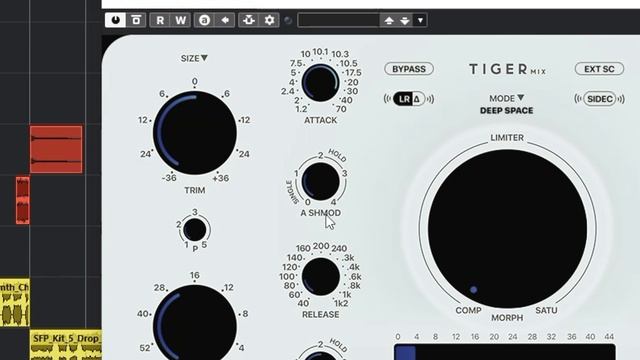
Task: Select the yellow 'nth_Ch' clip in timeline
Action: (x=15, y=302)
